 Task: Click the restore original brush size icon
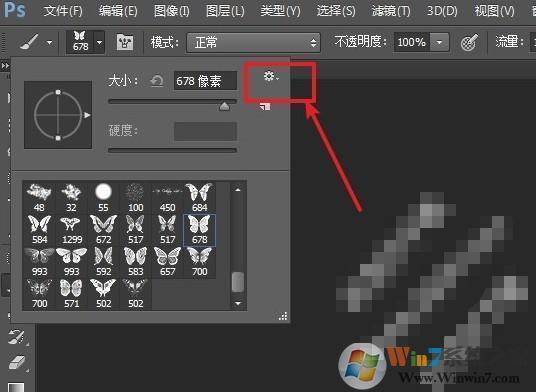pyautogui.click(x=157, y=81)
